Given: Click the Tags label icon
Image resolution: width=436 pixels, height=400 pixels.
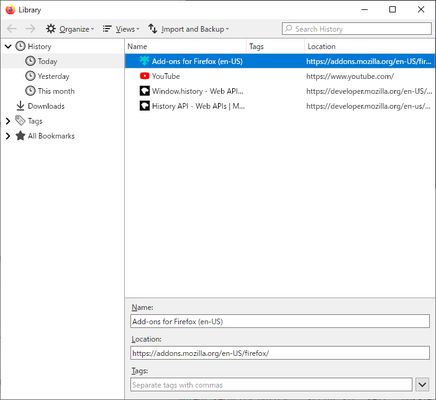Looking at the screenshot, I should click(20, 121).
